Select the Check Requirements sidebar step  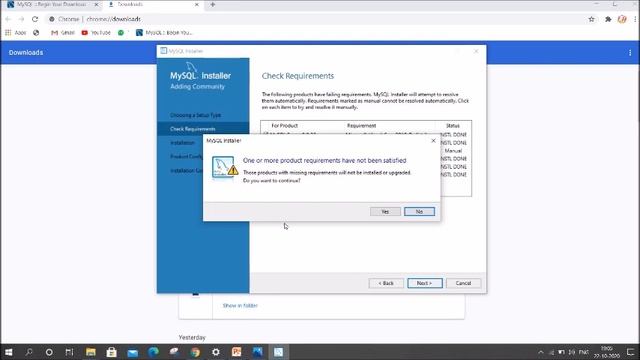[x=193, y=129]
